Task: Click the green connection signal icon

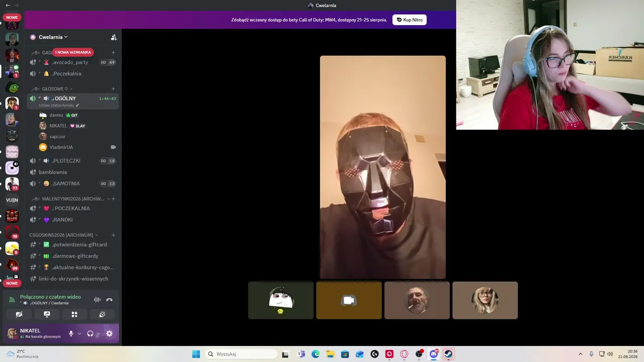Action: click(x=12, y=300)
